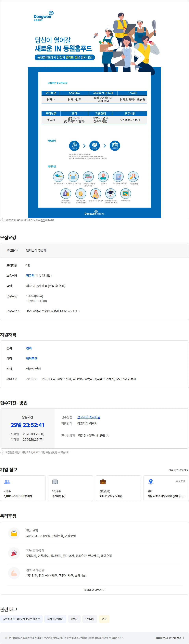Expand 인사담당자 최은정 contact details
The height and width of the screenshot is (644, 189).
click(108, 435)
